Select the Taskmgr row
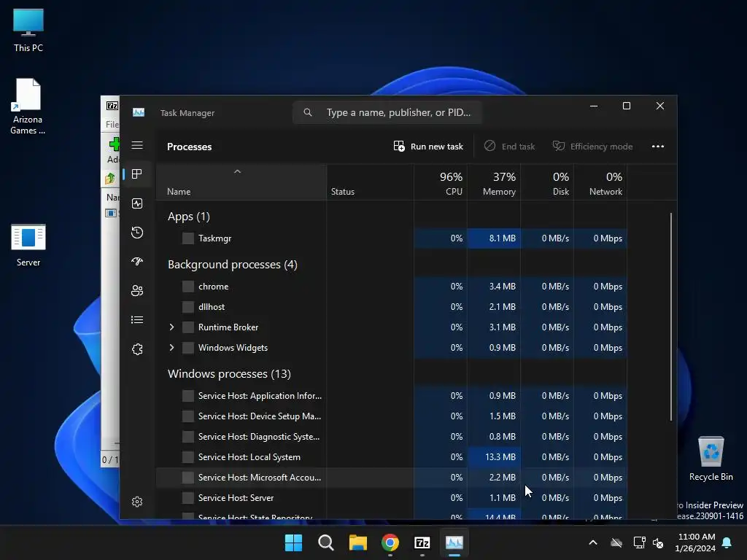The image size is (747, 560). coord(392,238)
